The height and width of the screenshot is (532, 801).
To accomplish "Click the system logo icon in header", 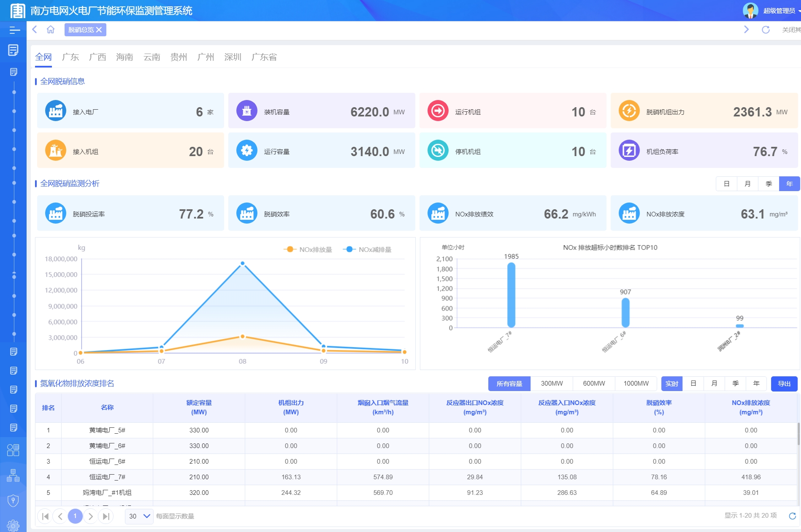I will coord(17,11).
